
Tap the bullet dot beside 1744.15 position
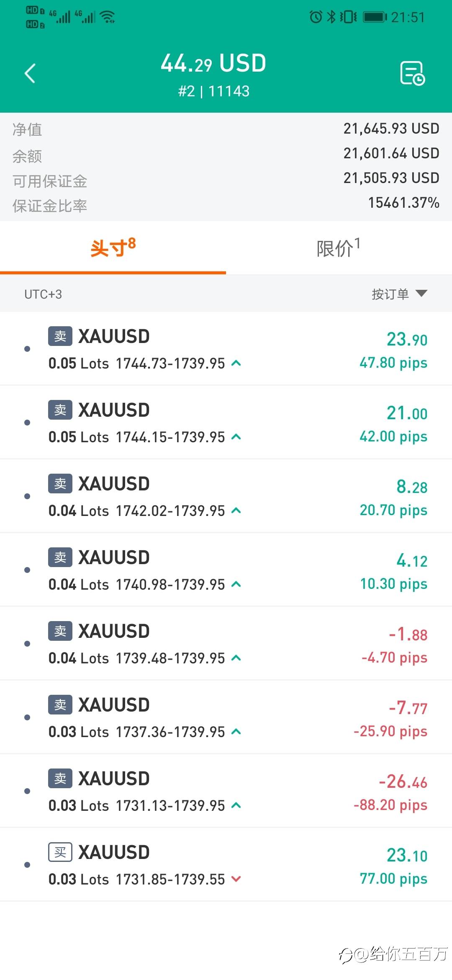point(27,423)
